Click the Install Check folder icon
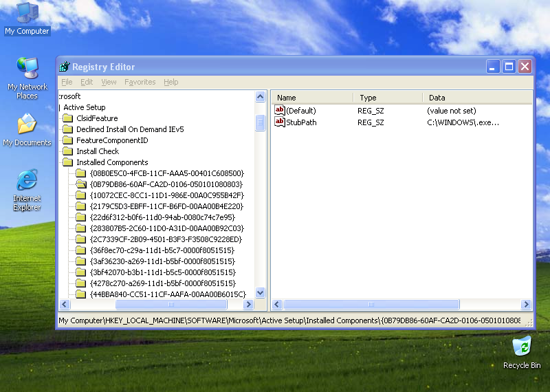This screenshot has width=550, height=392. click(x=67, y=151)
